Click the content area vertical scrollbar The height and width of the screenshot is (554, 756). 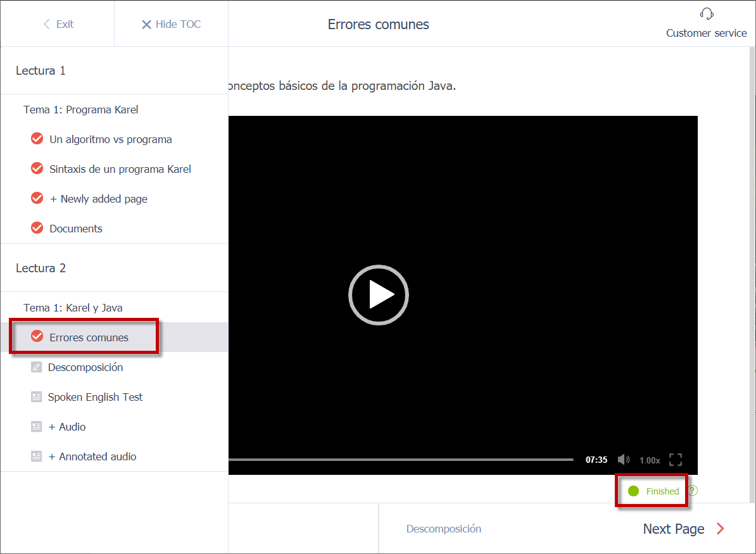[752, 275]
